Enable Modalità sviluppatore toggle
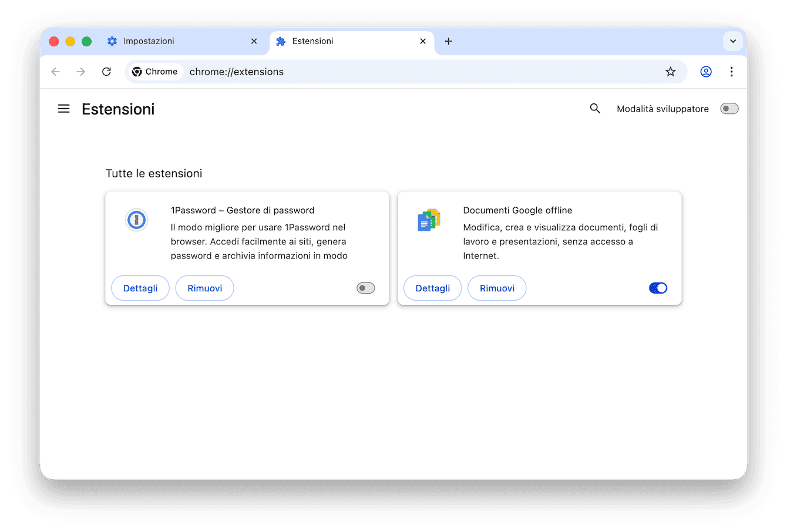This screenshot has height=532, width=787. tap(729, 109)
